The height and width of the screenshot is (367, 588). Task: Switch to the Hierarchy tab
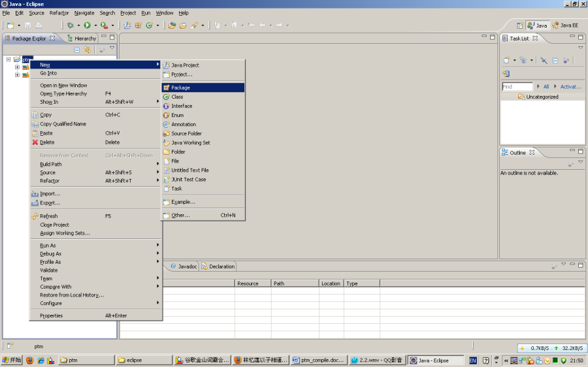pos(82,39)
